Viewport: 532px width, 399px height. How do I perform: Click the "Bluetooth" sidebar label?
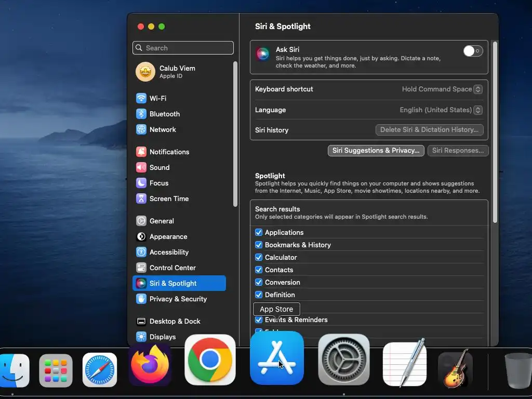pyautogui.click(x=165, y=114)
